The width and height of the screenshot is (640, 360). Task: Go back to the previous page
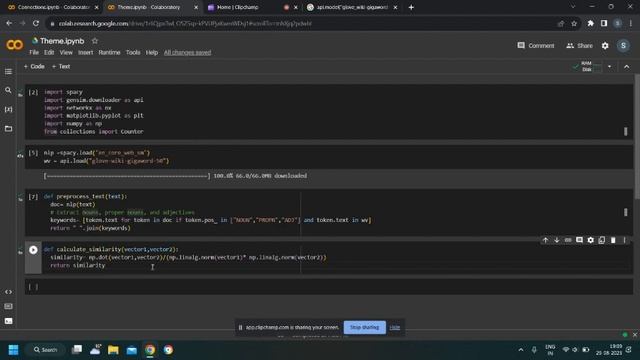point(9,24)
